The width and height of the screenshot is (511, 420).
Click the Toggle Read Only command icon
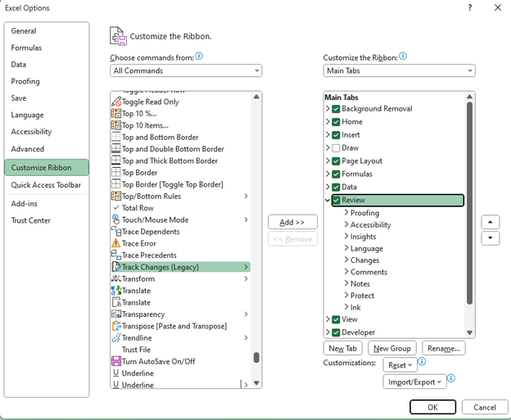click(116, 102)
